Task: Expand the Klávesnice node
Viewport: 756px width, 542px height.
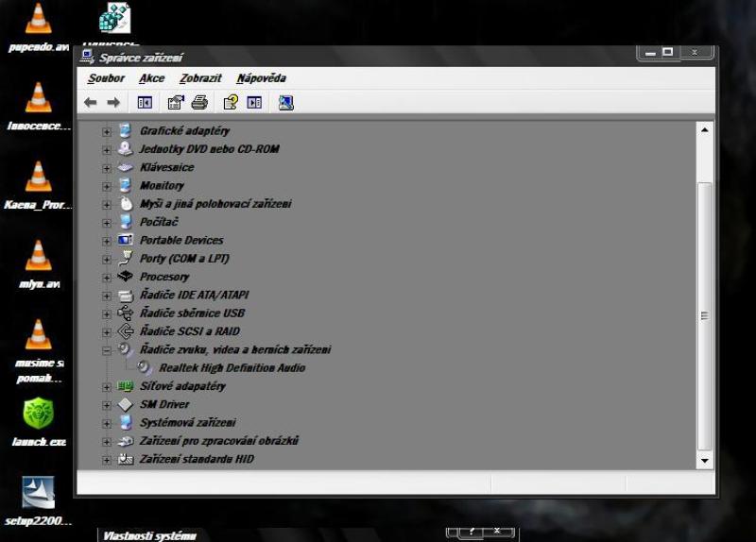Action: click(x=107, y=168)
